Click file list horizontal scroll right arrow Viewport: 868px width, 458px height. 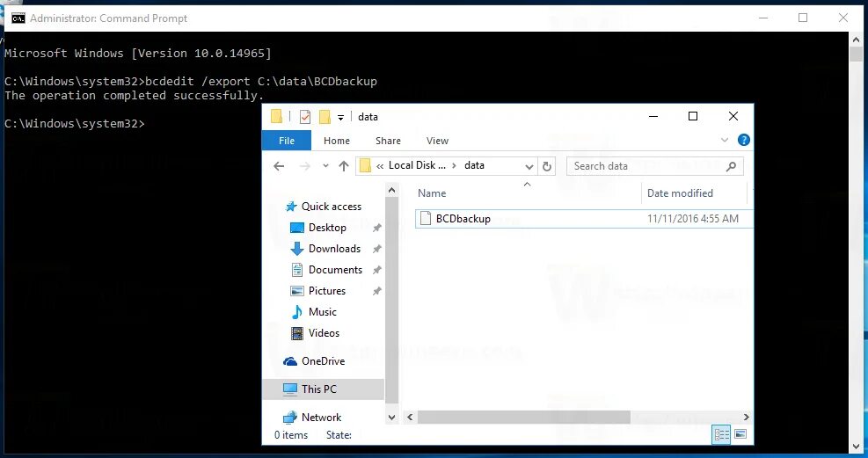[x=747, y=417]
